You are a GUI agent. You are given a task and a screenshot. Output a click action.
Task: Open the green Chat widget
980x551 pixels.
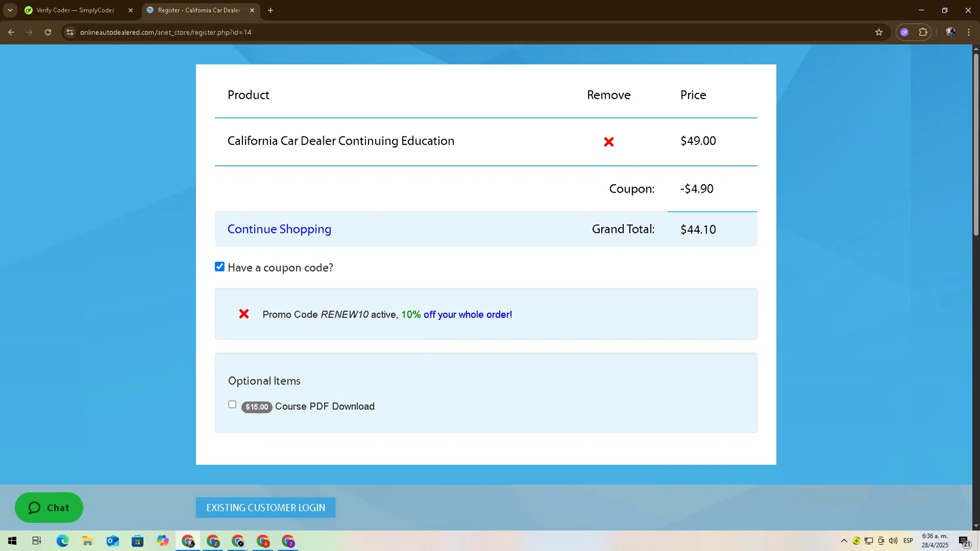[49, 507]
